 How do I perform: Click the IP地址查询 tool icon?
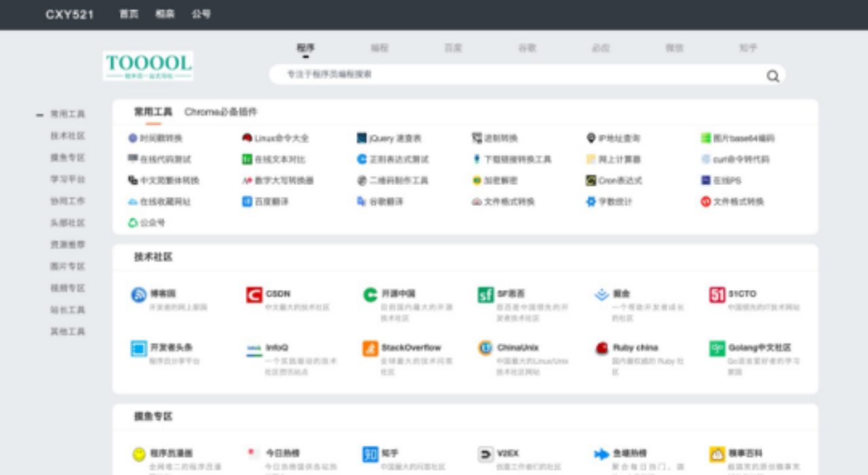tap(591, 138)
